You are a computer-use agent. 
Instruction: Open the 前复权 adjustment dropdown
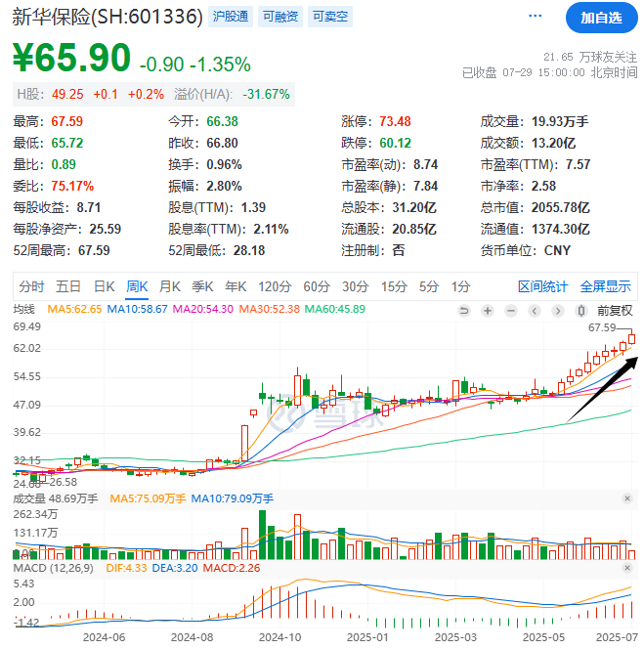[615, 311]
